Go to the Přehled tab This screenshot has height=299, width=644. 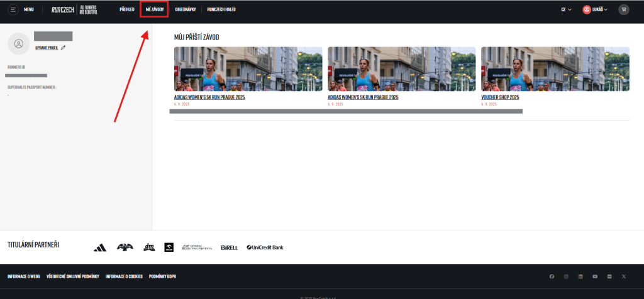127,9
